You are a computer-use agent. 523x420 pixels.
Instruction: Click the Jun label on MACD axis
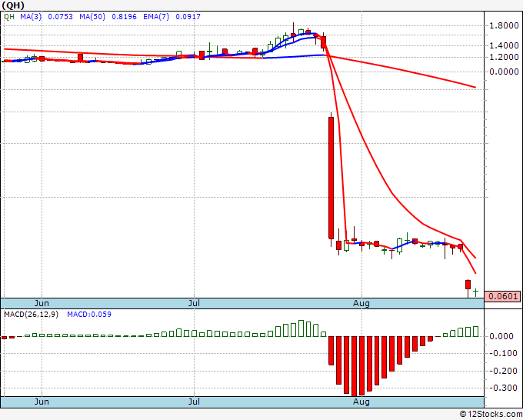tap(42, 402)
